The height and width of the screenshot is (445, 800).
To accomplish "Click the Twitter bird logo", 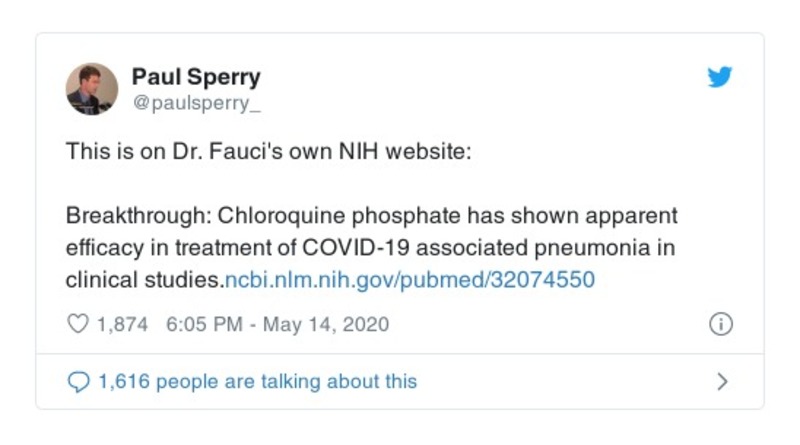I will coord(720,77).
